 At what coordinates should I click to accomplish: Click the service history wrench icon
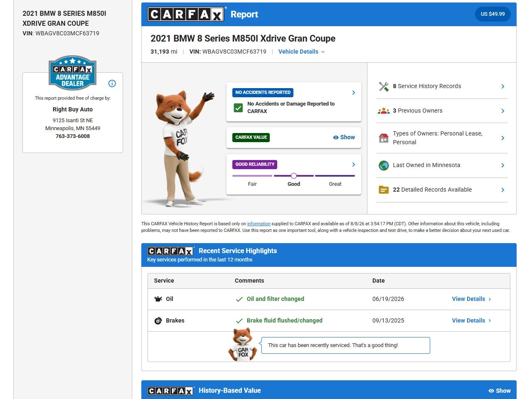click(x=384, y=86)
